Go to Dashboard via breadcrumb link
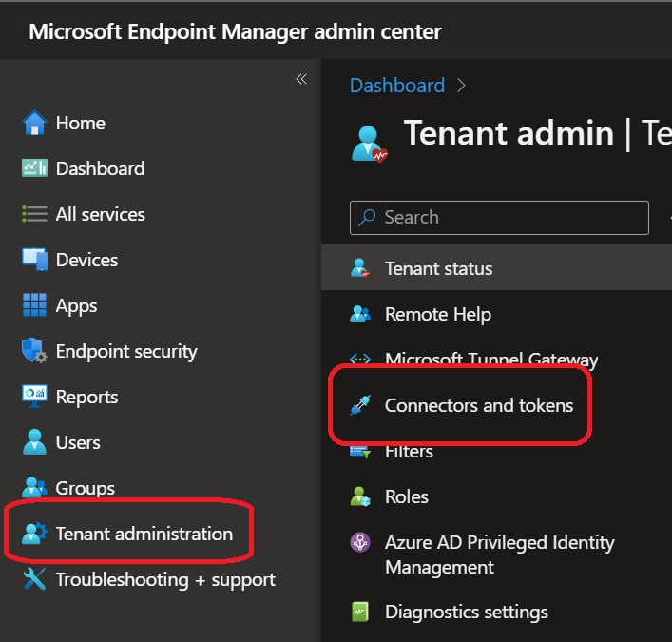Image resolution: width=672 pixels, height=642 pixels. pyautogui.click(x=396, y=86)
